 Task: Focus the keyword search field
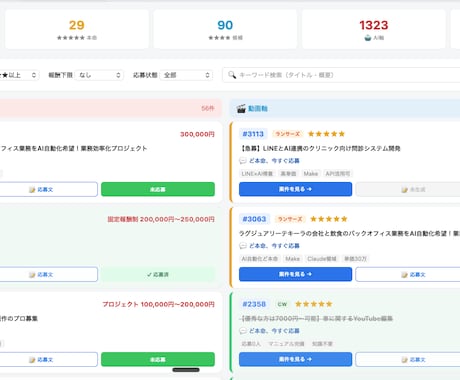click(342, 75)
